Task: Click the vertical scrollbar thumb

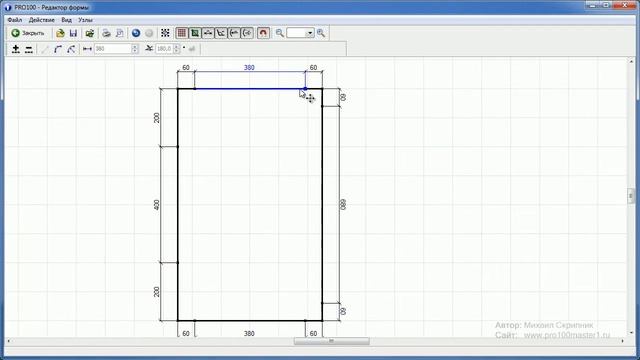Action: click(631, 196)
